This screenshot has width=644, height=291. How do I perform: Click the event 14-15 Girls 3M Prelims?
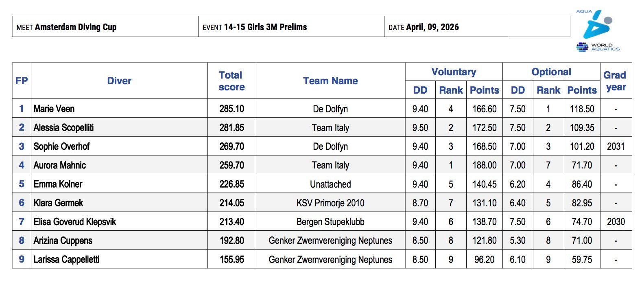point(265,27)
